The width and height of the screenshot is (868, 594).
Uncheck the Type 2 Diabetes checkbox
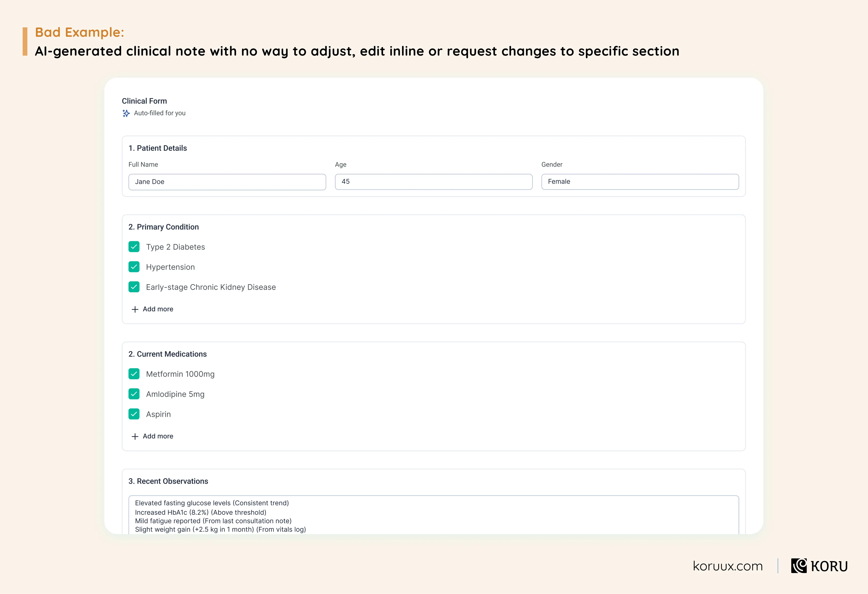click(134, 247)
